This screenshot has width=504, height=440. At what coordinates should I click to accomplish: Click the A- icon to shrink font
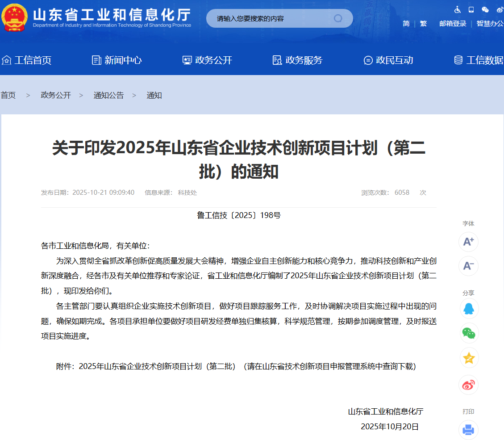pos(469,266)
